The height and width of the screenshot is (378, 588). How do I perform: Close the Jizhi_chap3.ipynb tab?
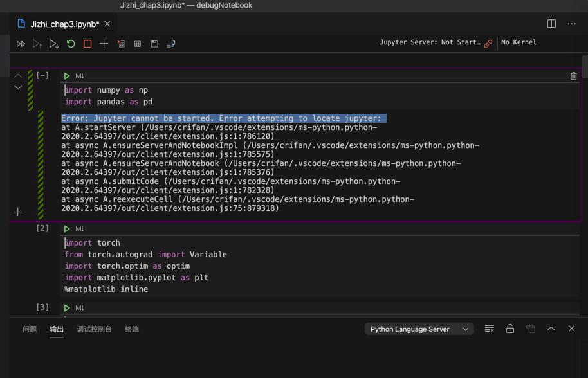pos(107,24)
